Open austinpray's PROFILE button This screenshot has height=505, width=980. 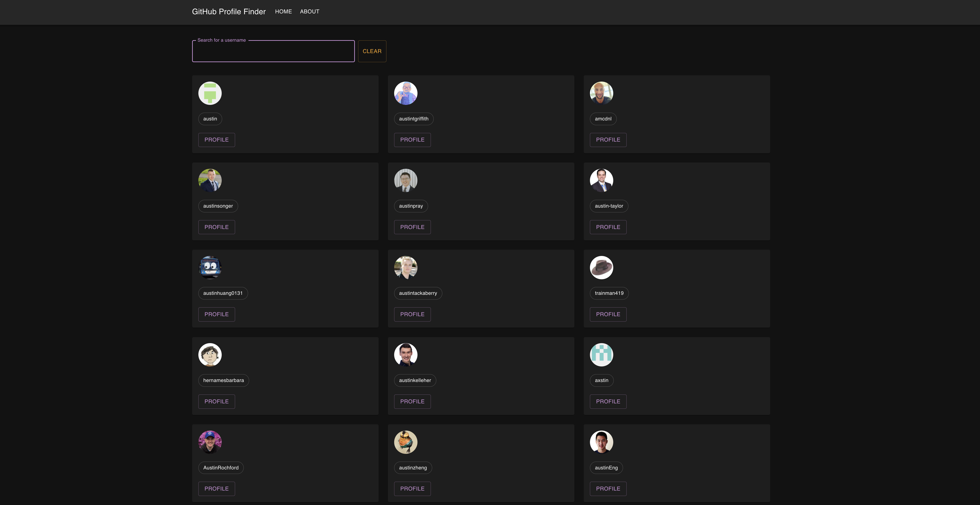click(x=412, y=227)
